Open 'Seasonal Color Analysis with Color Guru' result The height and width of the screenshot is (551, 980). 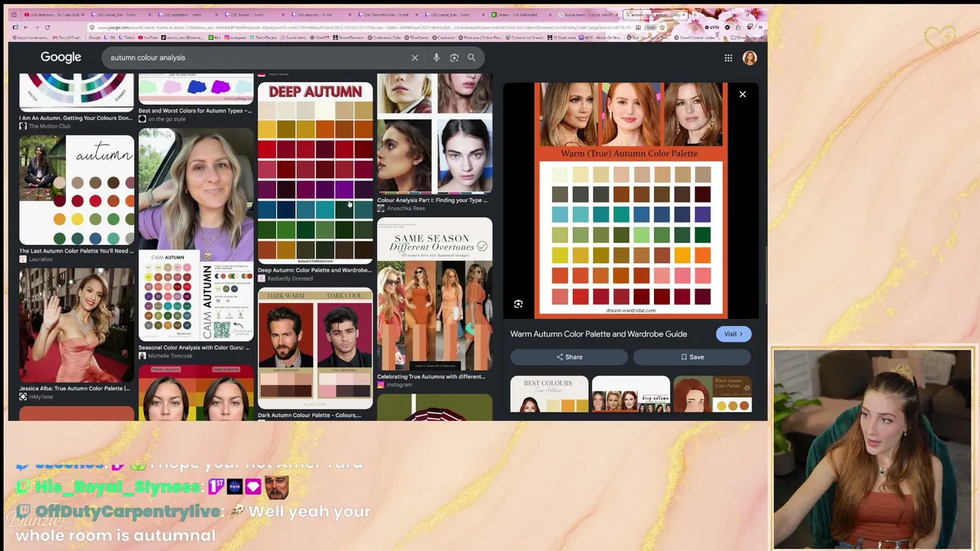pos(194,347)
